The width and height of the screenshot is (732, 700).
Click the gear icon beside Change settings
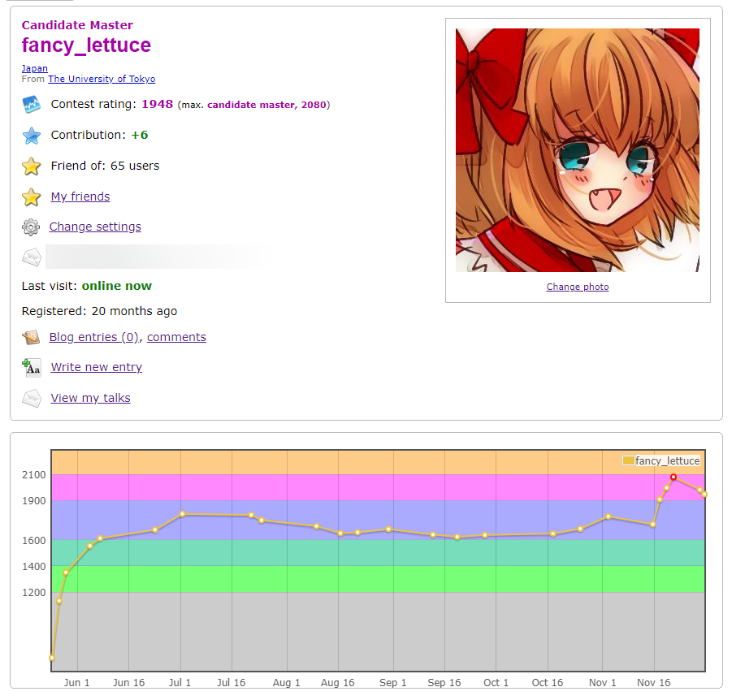coord(31,227)
